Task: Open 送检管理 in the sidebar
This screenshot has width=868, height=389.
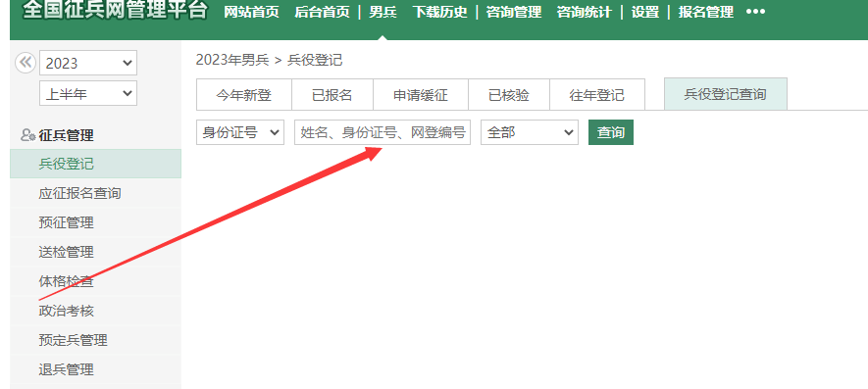Action: click(x=96, y=252)
